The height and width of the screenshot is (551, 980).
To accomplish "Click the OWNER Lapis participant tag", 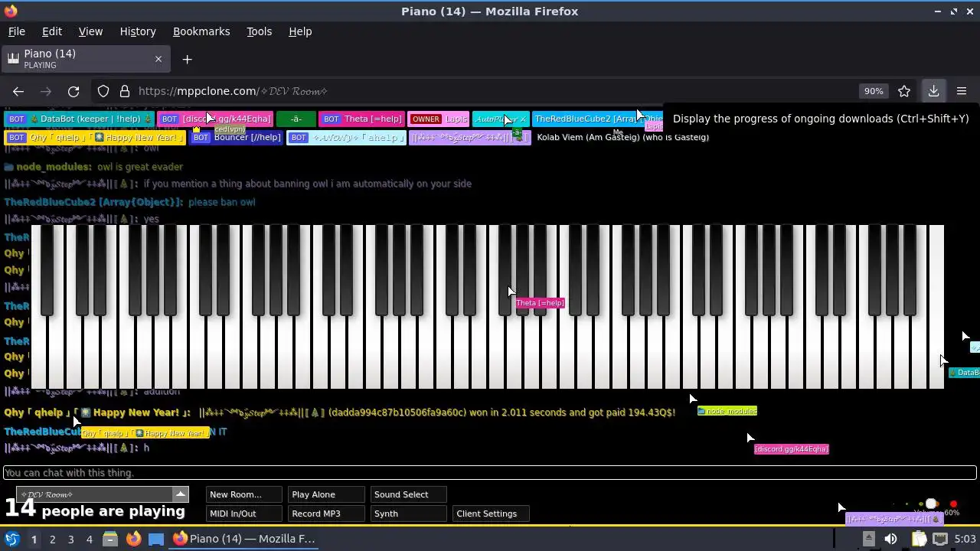I will point(439,119).
